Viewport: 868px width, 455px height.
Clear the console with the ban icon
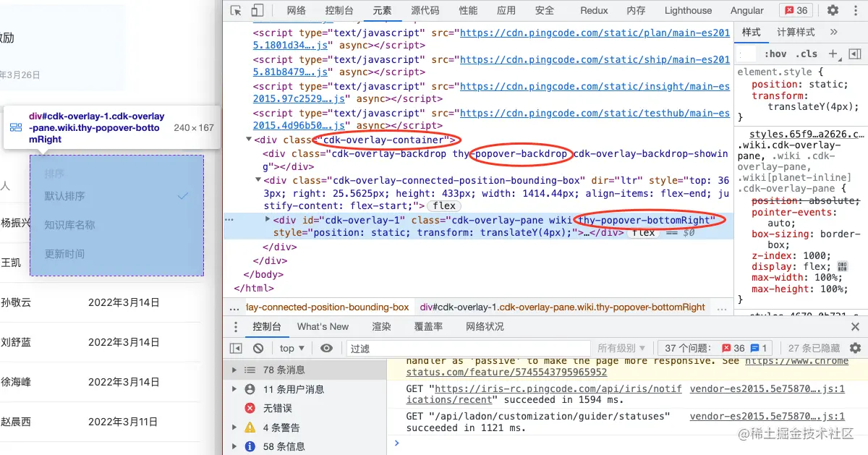[x=258, y=348]
